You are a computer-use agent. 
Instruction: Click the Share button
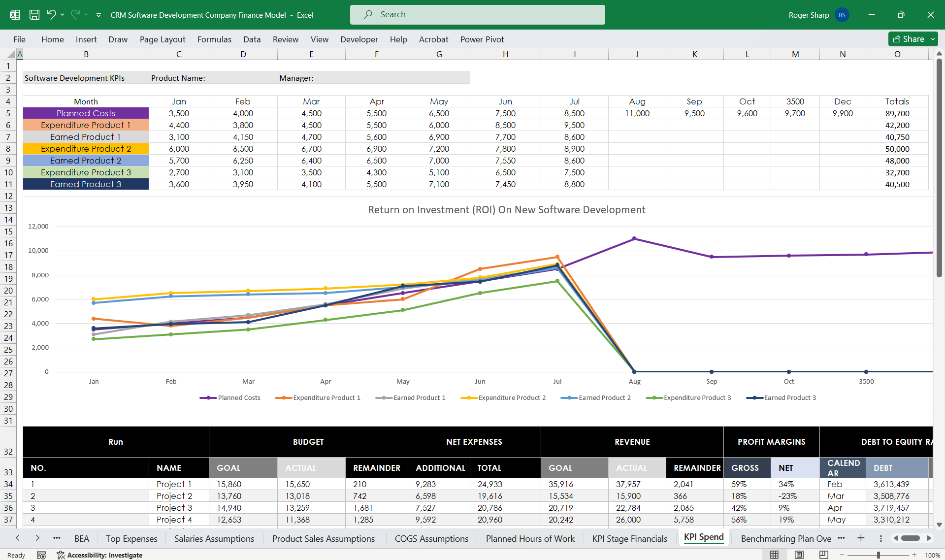click(910, 39)
